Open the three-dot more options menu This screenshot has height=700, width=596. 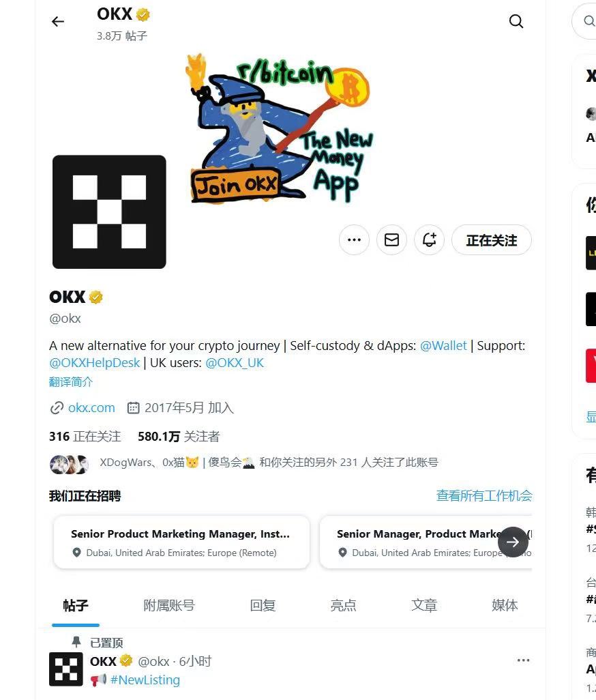pos(354,239)
